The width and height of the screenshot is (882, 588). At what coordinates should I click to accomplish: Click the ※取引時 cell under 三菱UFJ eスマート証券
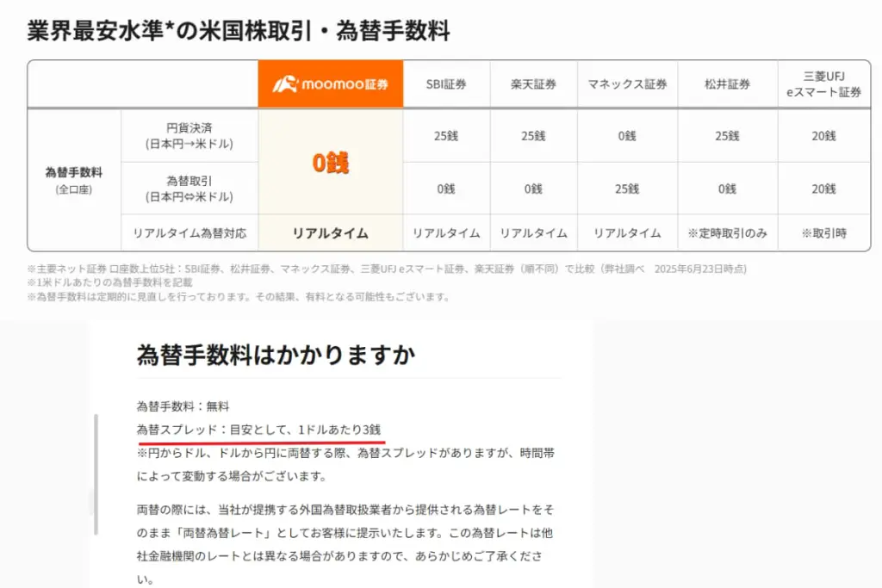point(823,232)
